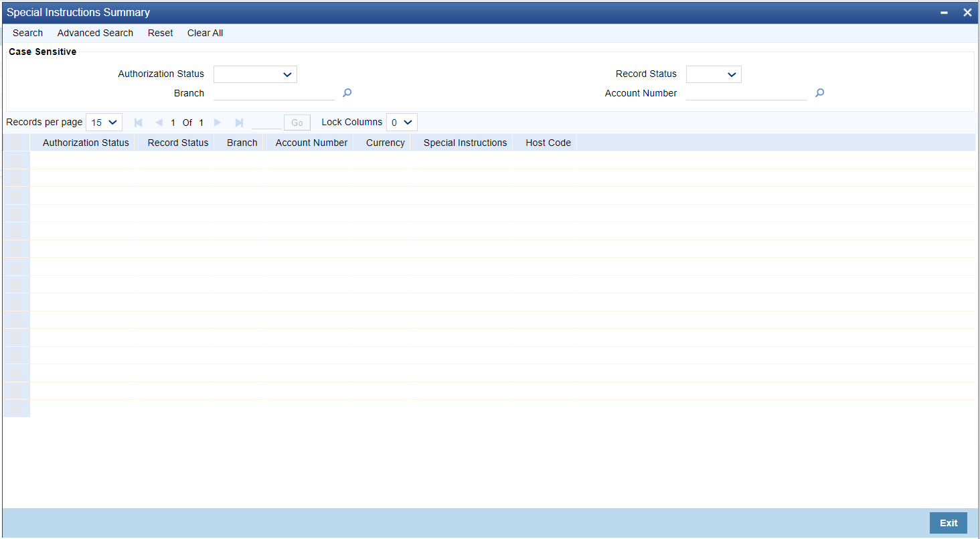Focus the Branch input field
980x539 pixels.
pyautogui.click(x=274, y=93)
